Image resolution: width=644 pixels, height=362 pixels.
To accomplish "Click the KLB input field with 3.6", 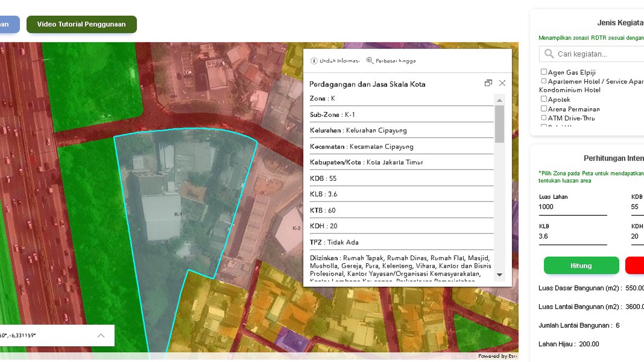I will (573, 237).
